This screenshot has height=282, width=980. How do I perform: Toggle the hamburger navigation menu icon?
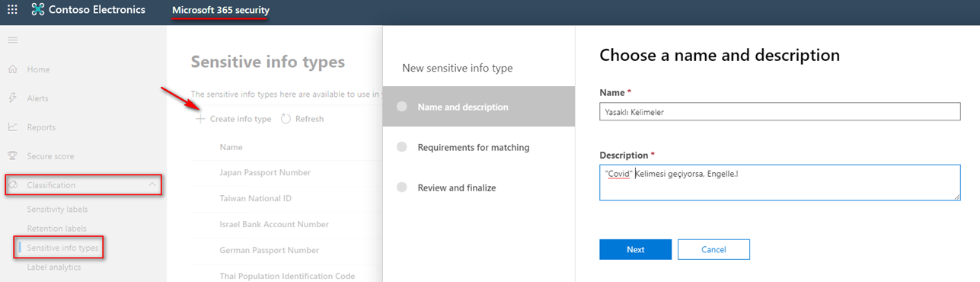pos(12,40)
